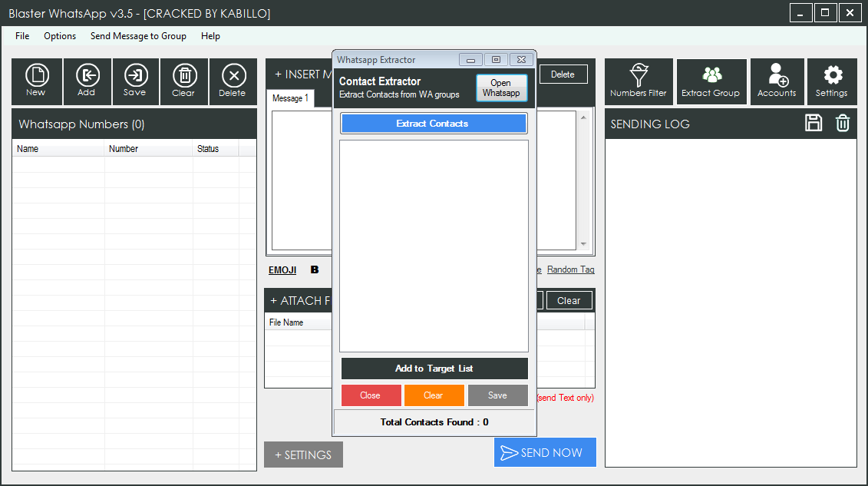Click the Sending Log text area
Screen dimensions: 868x486
click(x=731, y=303)
